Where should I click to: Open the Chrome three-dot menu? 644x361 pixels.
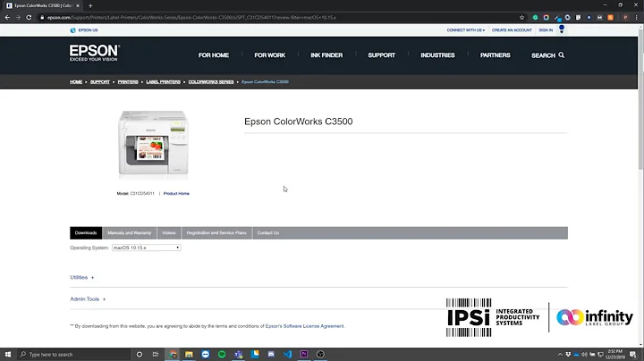[637, 18]
